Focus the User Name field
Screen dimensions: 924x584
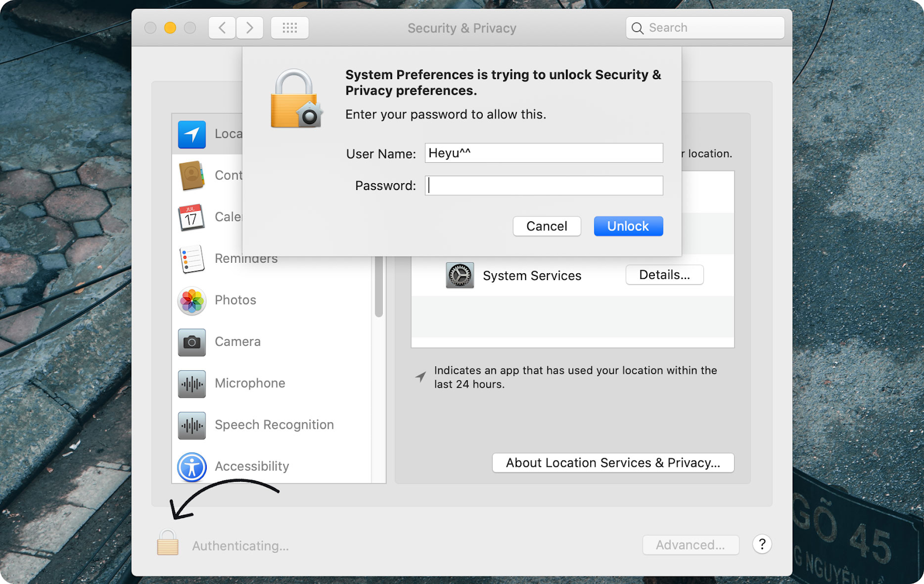544,153
